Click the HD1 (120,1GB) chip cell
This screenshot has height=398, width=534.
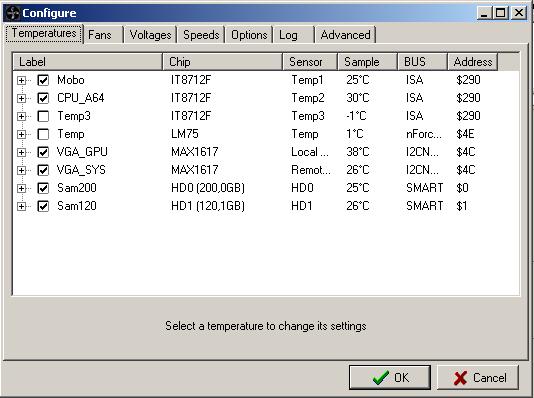point(208,206)
